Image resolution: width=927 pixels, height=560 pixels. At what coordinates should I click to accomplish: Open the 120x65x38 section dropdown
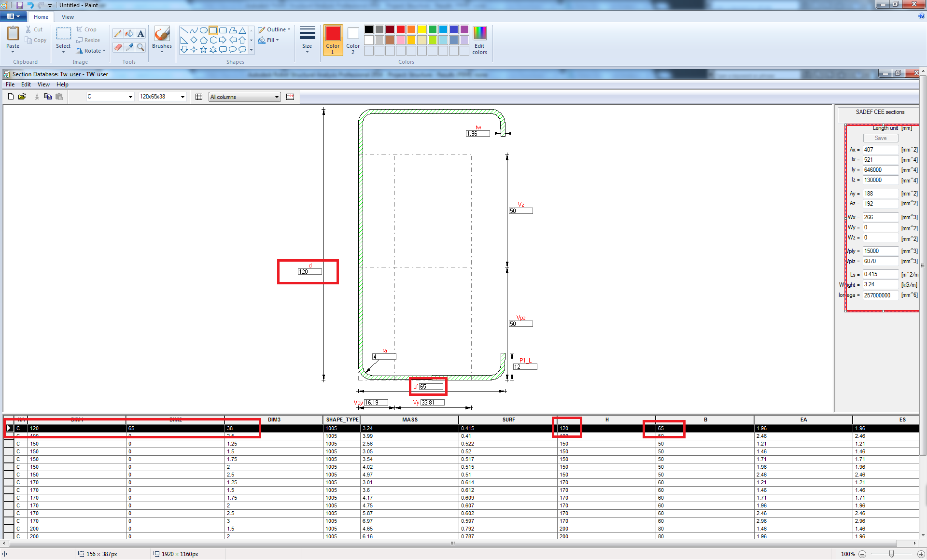(182, 97)
